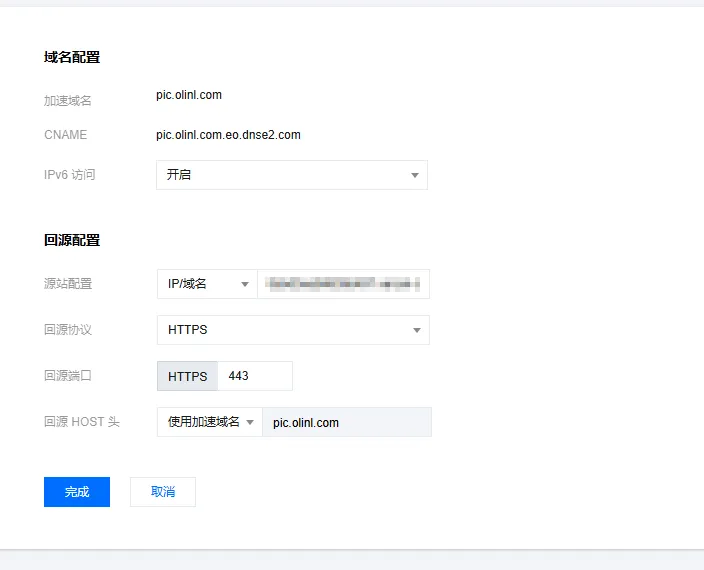Click the CNAME value pic.olinl.com.eo.dnse2.com
The image size is (704, 570).
click(x=228, y=135)
